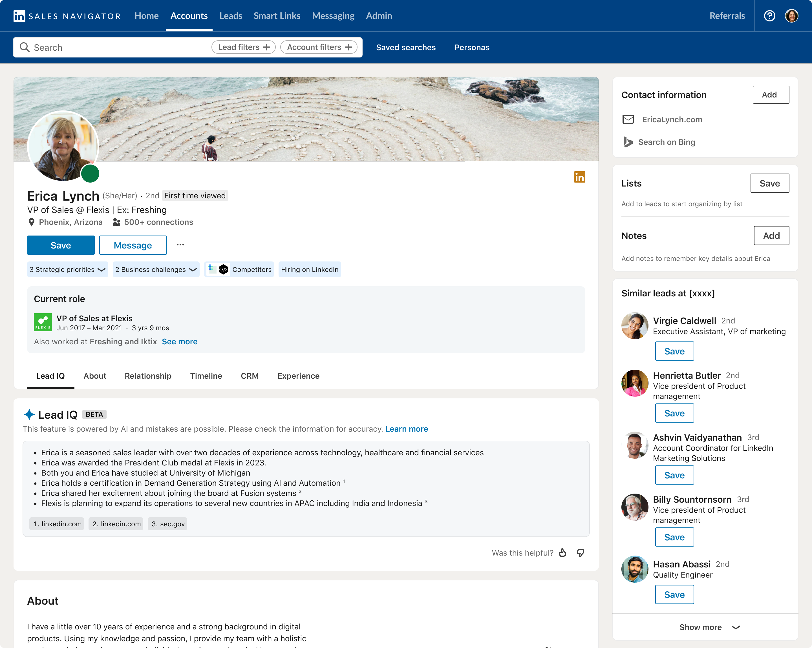Open Smart Links in navigation
812x648 pixels.
coord(277,16)
